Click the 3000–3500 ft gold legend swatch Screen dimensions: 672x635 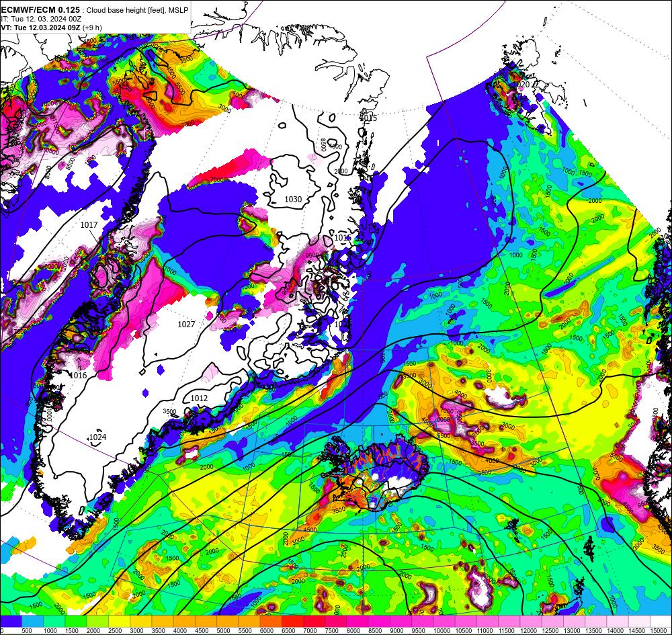[x=140, y=622]
